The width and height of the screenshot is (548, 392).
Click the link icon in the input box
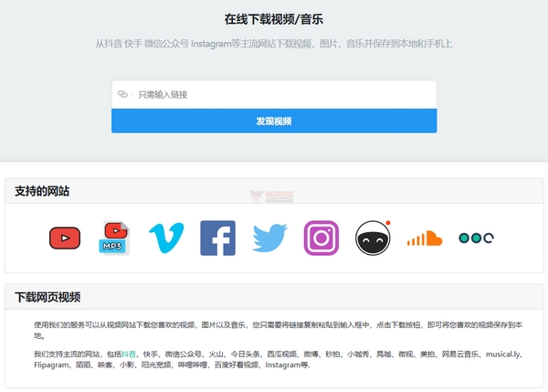click(122, 94)
